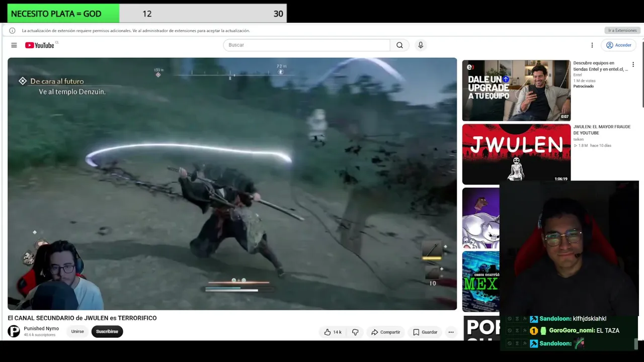Click the magnifier search button

point(399,45)
